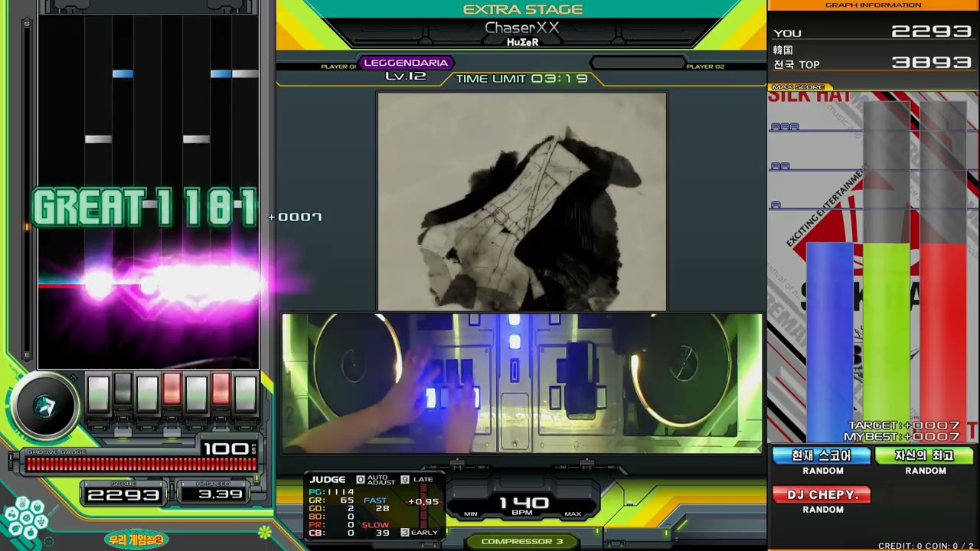Click the AAA grade line marker
This screenshot has height=551, width=980.
click(784, 127)
